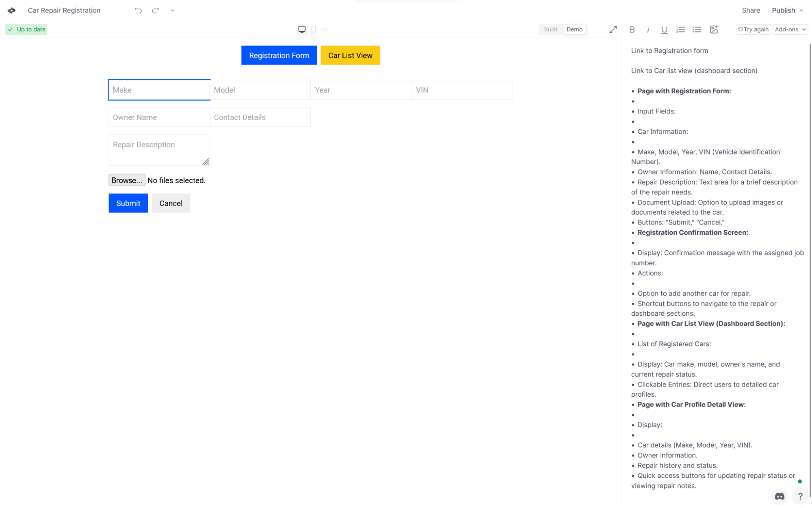Expand the version history dropdown arrow
This screenshot has height=508, width=812.
172,11
